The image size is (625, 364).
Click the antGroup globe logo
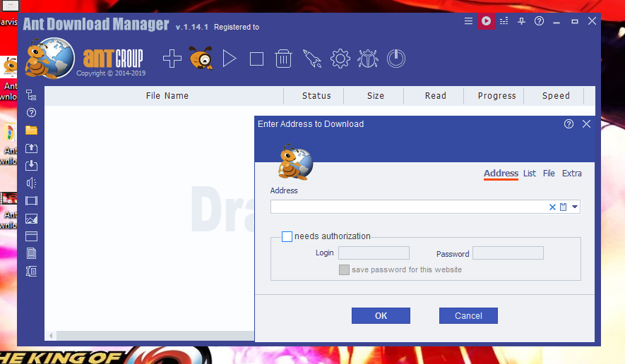(50, 59)
